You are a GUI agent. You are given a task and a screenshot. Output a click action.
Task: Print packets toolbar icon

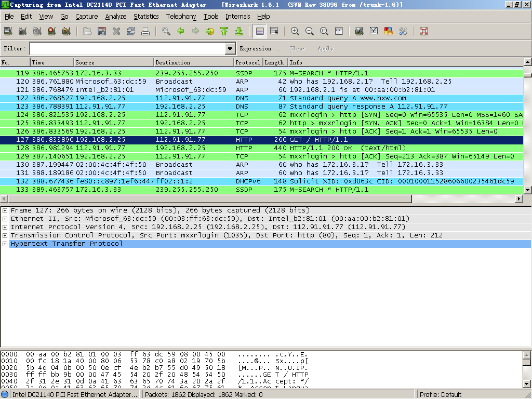click(145, 32)
